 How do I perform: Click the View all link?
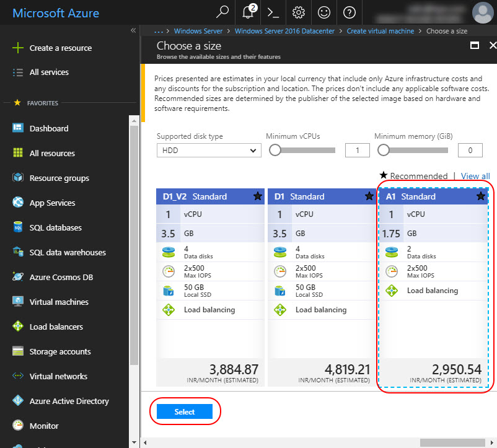point(475,176)
